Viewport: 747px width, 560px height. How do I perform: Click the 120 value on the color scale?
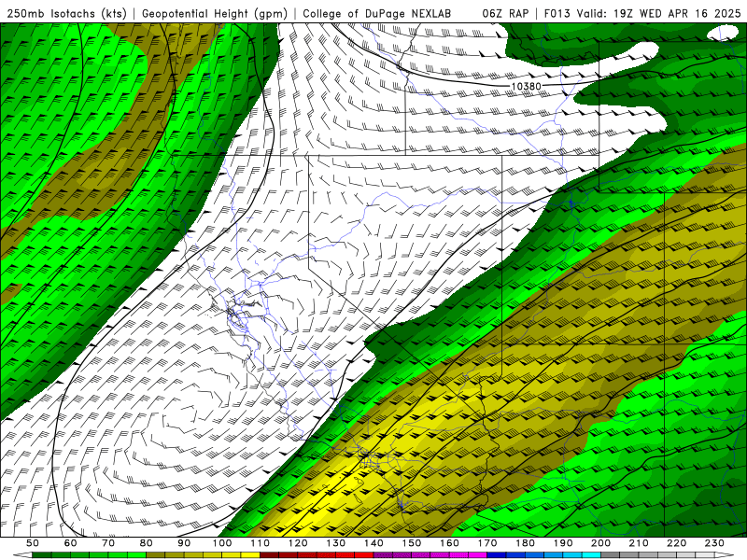[x=298, y=543]
